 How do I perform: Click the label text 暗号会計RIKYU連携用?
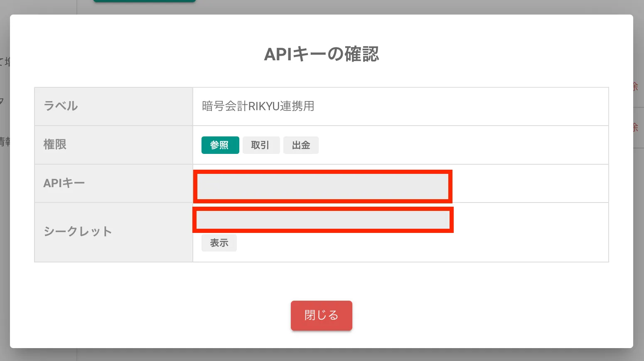(x=258, y=106)
